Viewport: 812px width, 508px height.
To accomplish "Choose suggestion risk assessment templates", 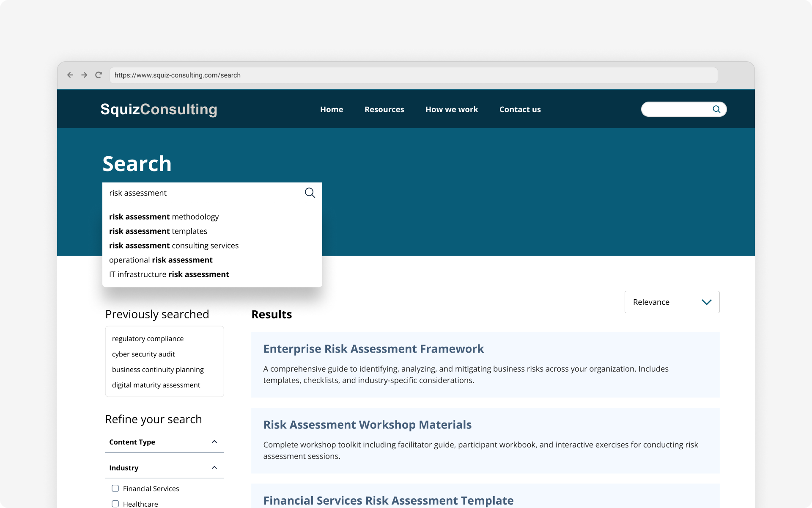I will pyautogui.click(x=158, y=231).
